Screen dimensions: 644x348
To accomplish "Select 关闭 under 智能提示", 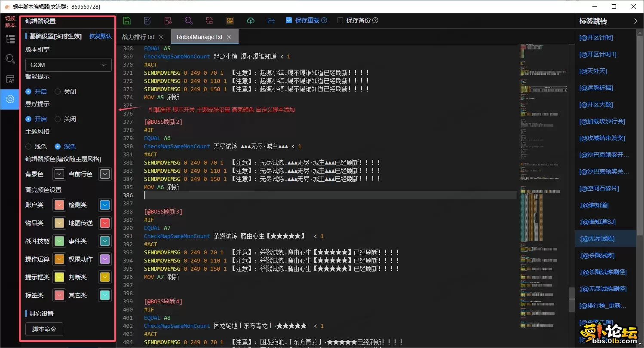I will 65,92.
